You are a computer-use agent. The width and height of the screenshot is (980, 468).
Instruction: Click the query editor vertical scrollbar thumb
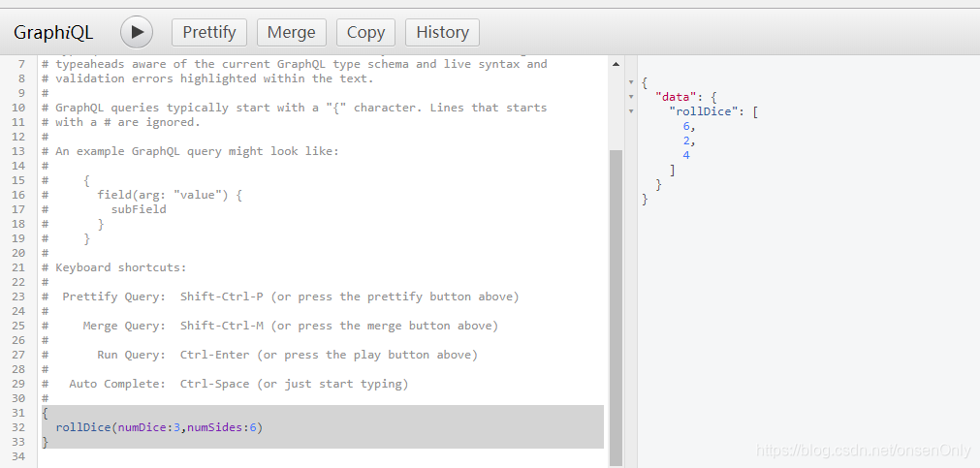616,307
